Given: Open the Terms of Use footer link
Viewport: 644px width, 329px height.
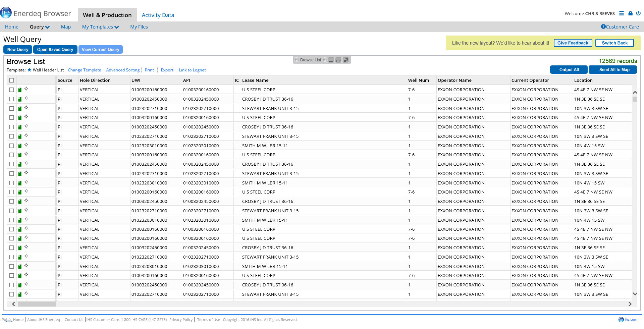Looking at the screenshot, I should 208,320.
